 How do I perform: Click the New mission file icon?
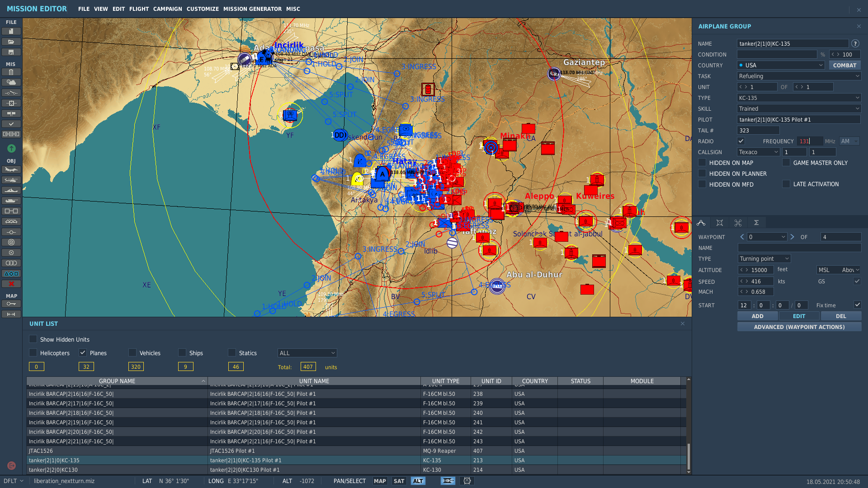pyautogui.click(x=11, y=31)
